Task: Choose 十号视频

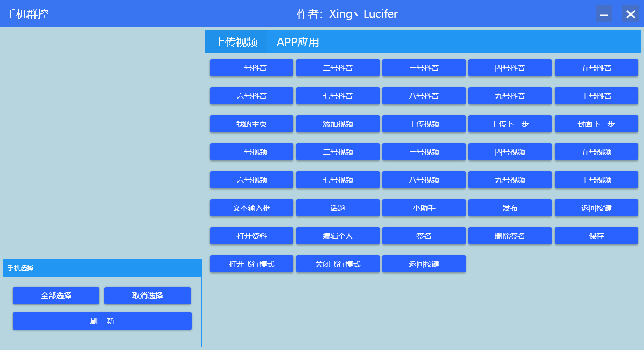Action: (597, 180)
